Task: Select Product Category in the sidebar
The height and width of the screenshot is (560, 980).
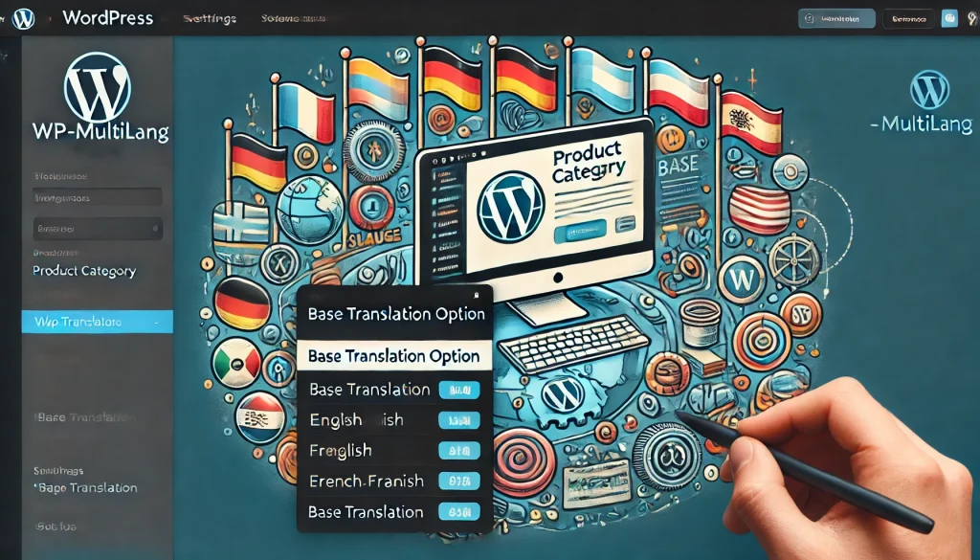Action: [84, 271]
